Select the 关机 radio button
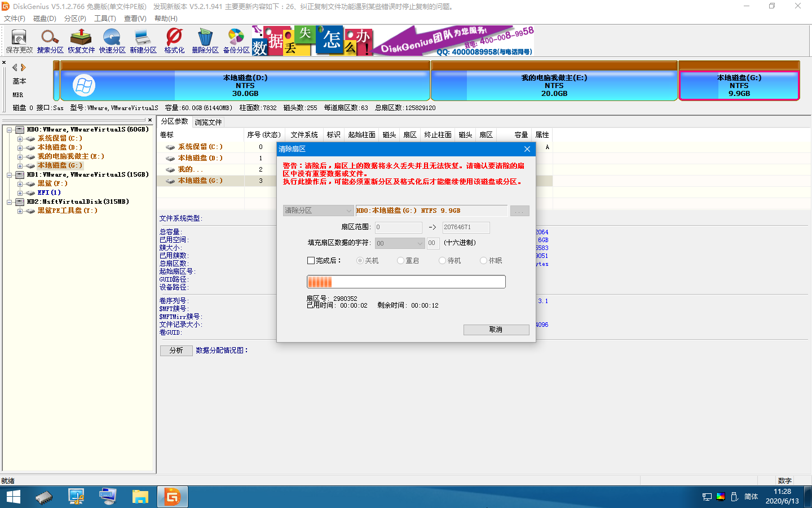This screenshot has height=508, width=812. click(x=360, y=261)
